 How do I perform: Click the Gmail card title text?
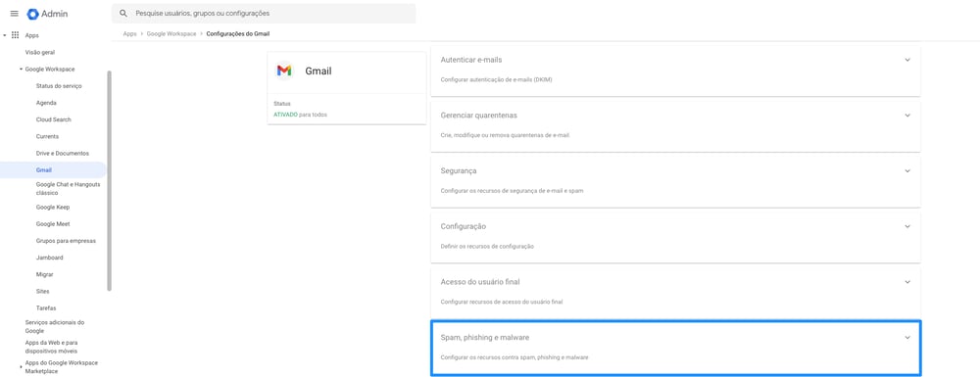coord(318,71)
